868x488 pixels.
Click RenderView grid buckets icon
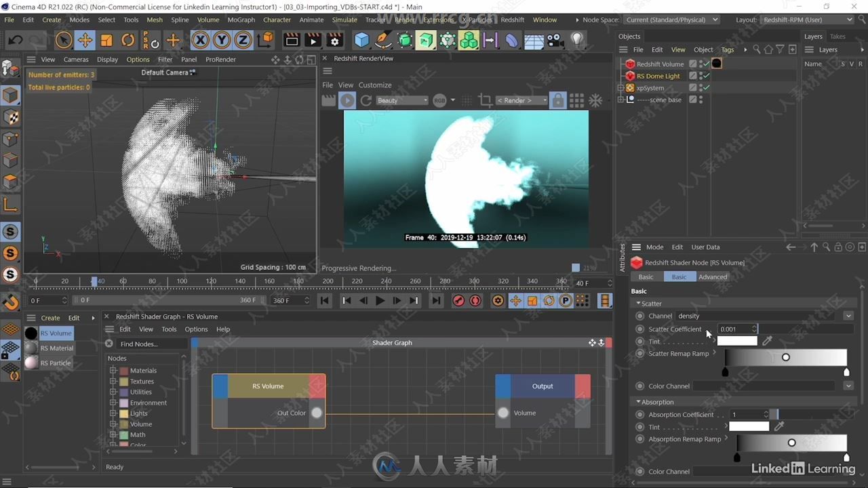[x=576, y=100]
